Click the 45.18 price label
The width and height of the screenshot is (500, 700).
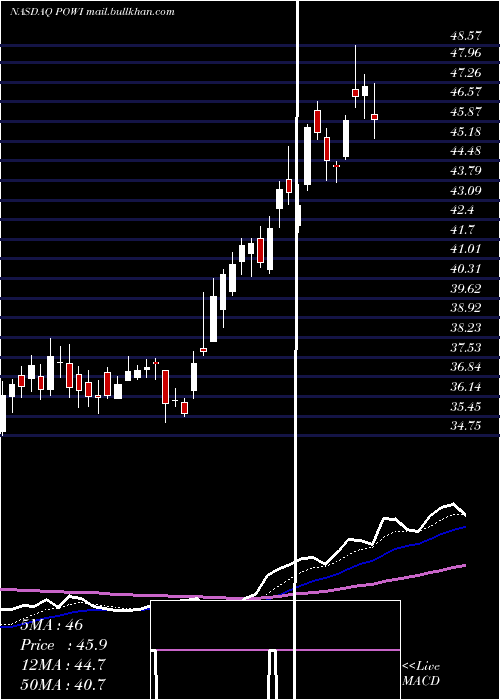point(466,132)
